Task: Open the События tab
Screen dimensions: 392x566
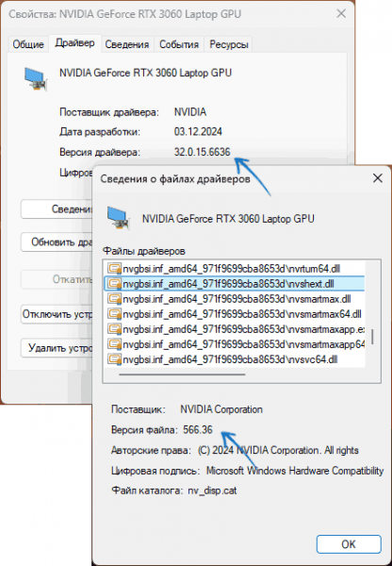Action: (x=179, y=44)
